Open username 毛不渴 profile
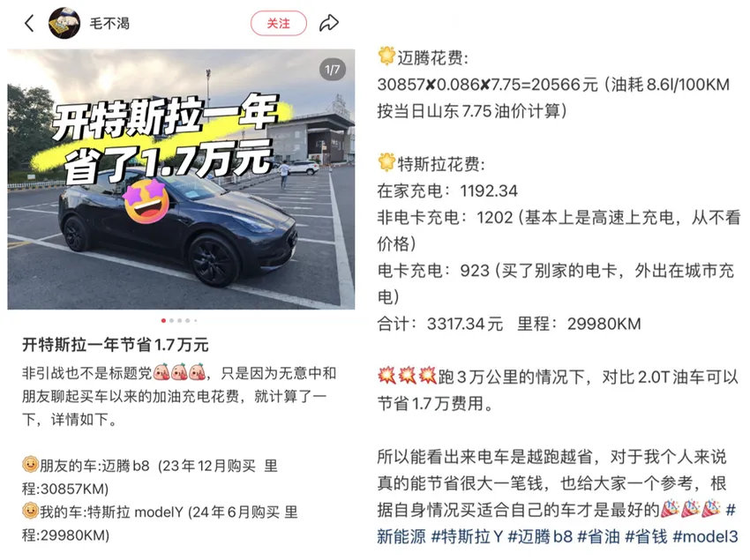The height and width of the screenshot is (560, 750). click(109, 23)
